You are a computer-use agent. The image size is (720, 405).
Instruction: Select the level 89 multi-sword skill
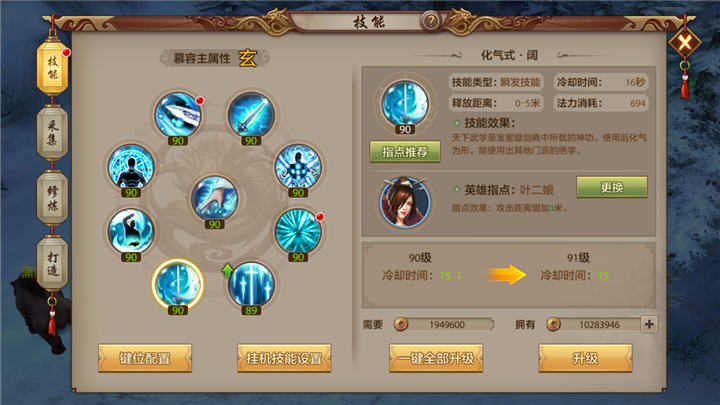(x=251, y=285)
